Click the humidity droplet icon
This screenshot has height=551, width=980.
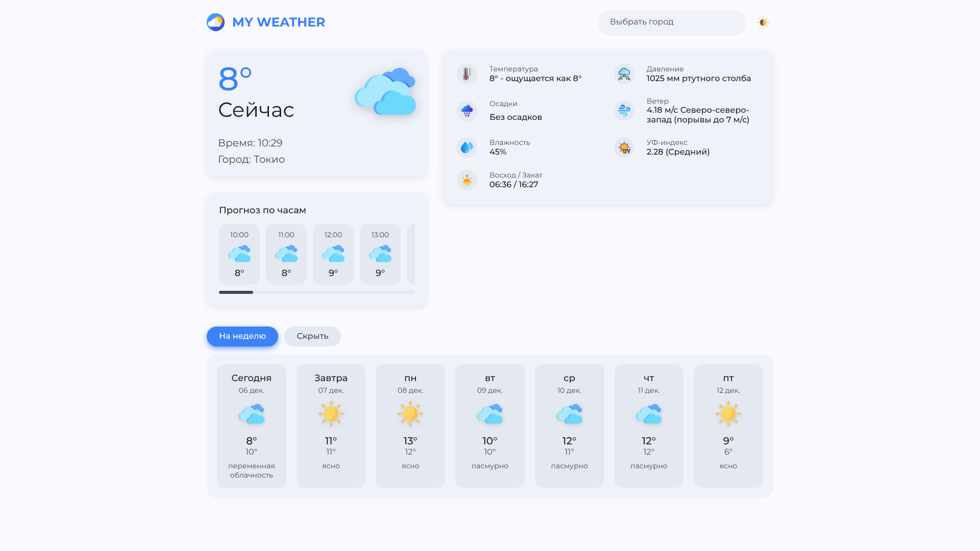(x=467, y=147)
